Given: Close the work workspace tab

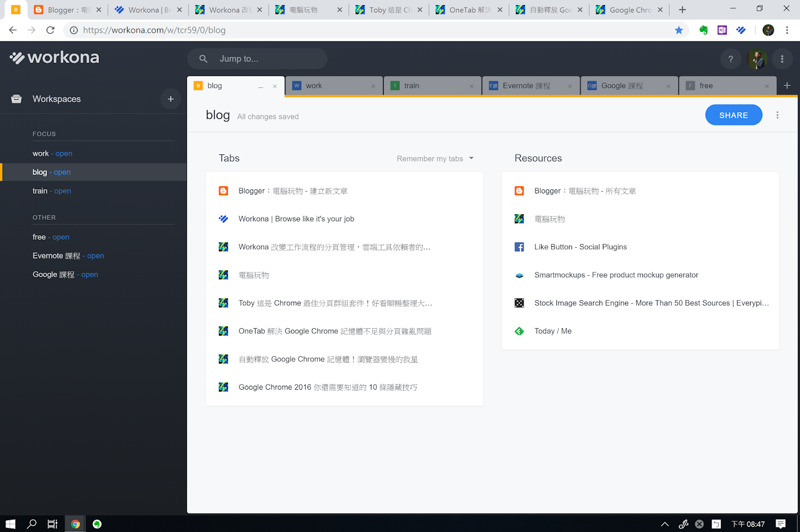Looking at the screenshot, I should click(x=373, y=86).
